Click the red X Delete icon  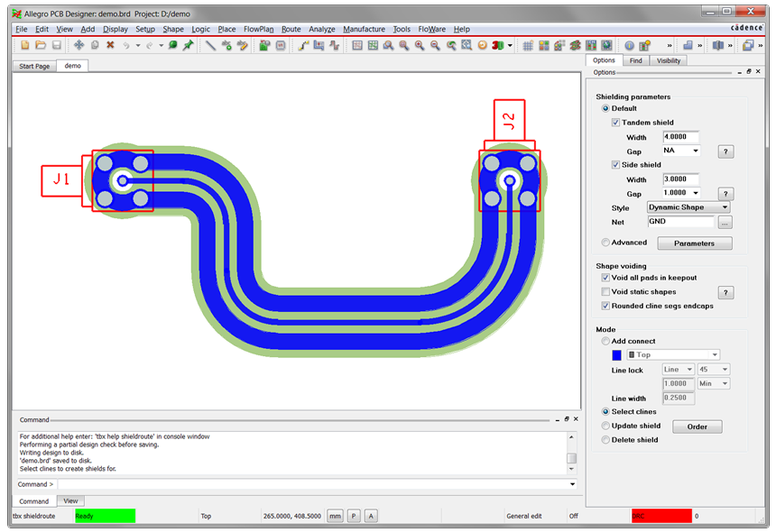click(x=110, y=45)
